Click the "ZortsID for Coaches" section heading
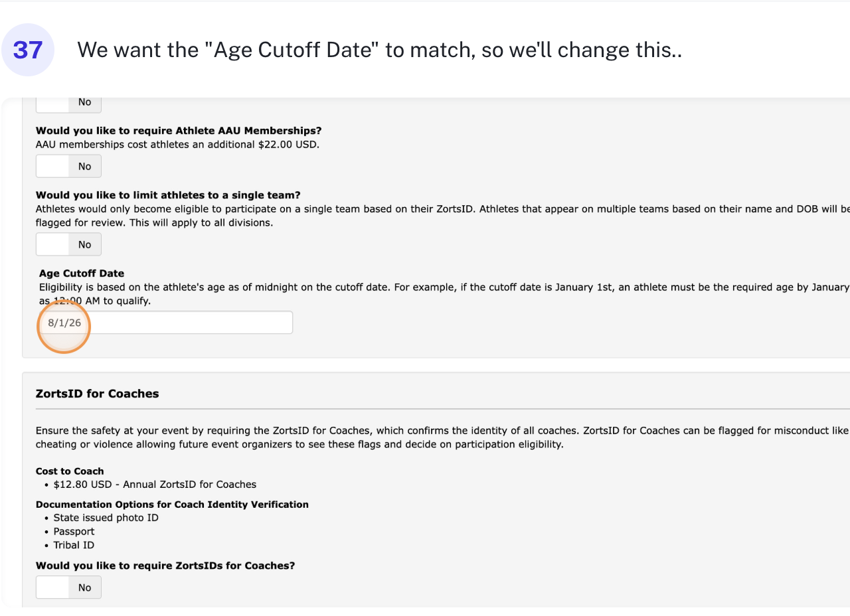This screenshot has width=850, height=616. click(x=97, y=394)
